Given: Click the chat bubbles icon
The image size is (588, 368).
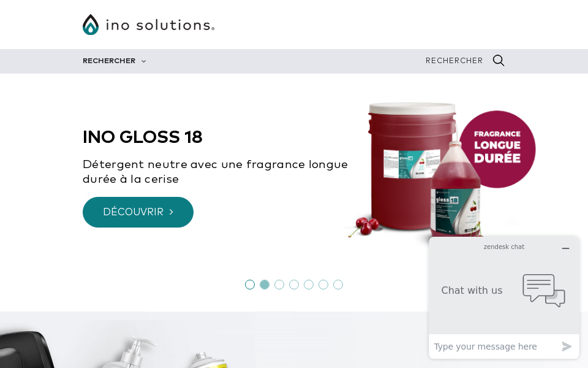Looking at the screenshot, I should tap(544, 290).
